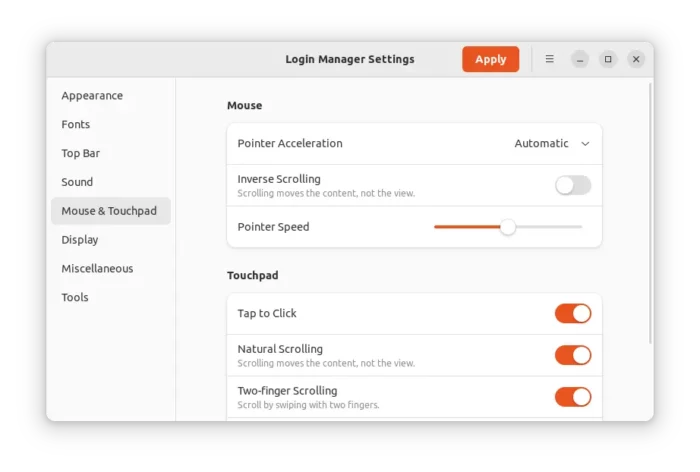The height and width of the screenshot is (472, 700).
Task: Disable Two-finger Scrolling switch
Action: 573,397
